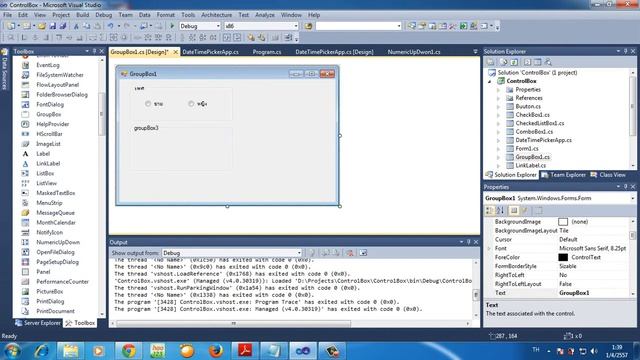Screen dimensions: 640x360
Task: Open Firefox from the taskbar
Action: (x=216, y=351)
